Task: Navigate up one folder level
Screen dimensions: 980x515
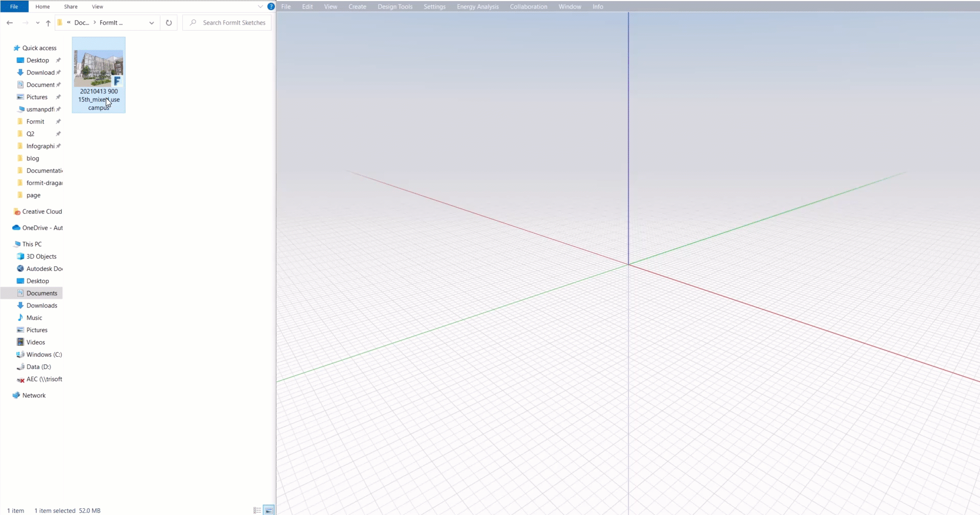Action: [x=48, y=23]
